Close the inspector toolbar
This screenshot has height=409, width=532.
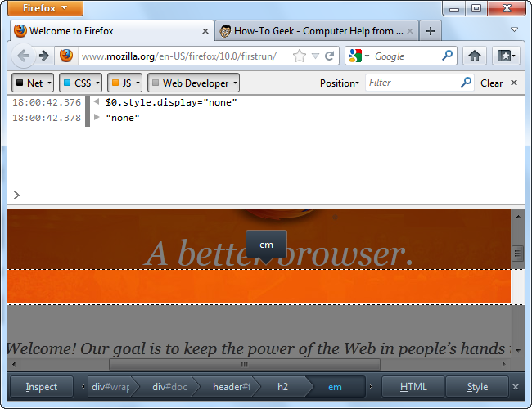coord(515,387)
